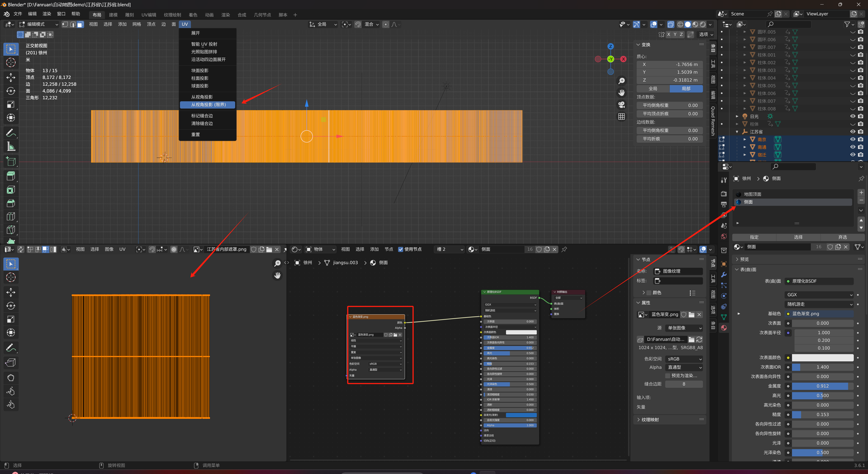
Task: Click the 弃选 material deselect button
Action: click(x=842, y=237)
